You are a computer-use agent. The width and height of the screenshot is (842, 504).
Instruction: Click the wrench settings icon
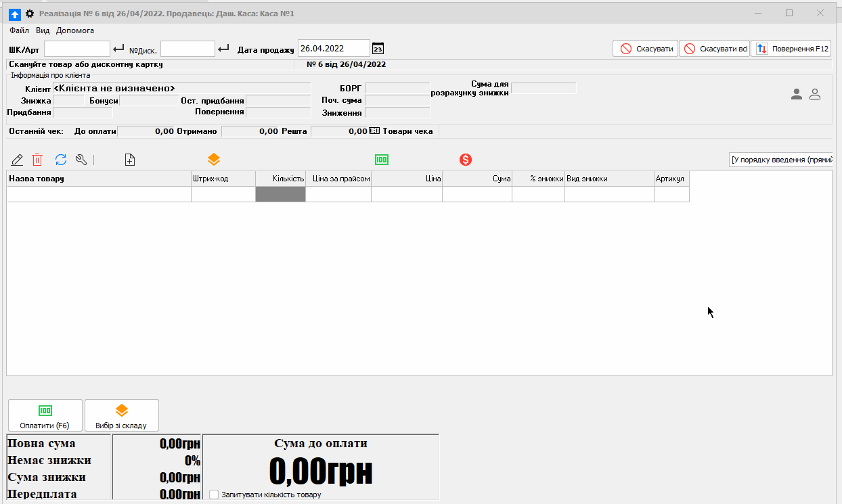[x=81, y=160]
